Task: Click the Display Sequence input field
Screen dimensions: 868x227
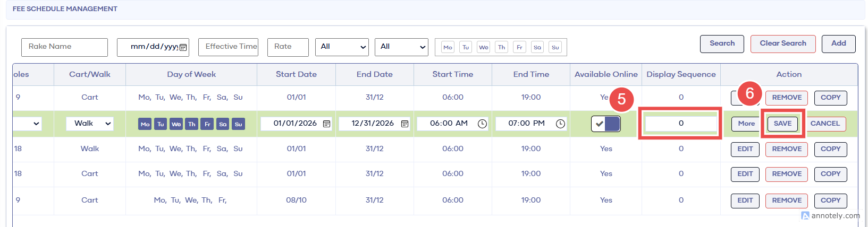Action: click(x=680, y=124)
